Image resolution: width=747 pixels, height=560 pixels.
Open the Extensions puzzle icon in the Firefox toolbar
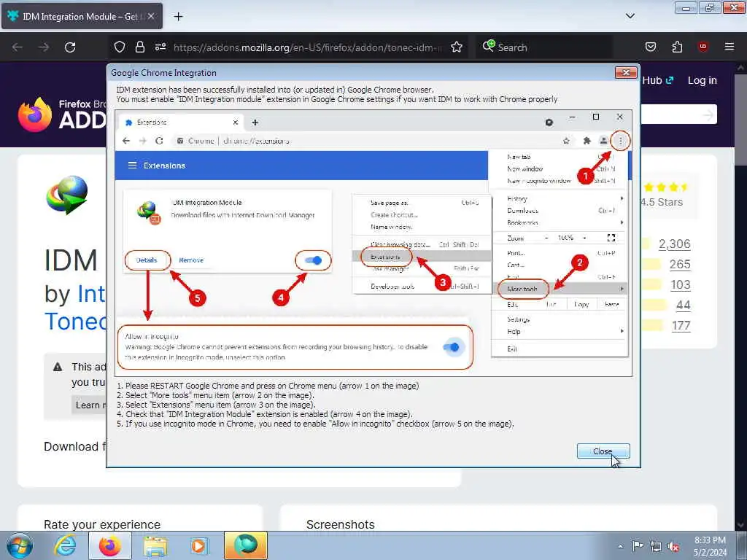click(x=677, y=47)
